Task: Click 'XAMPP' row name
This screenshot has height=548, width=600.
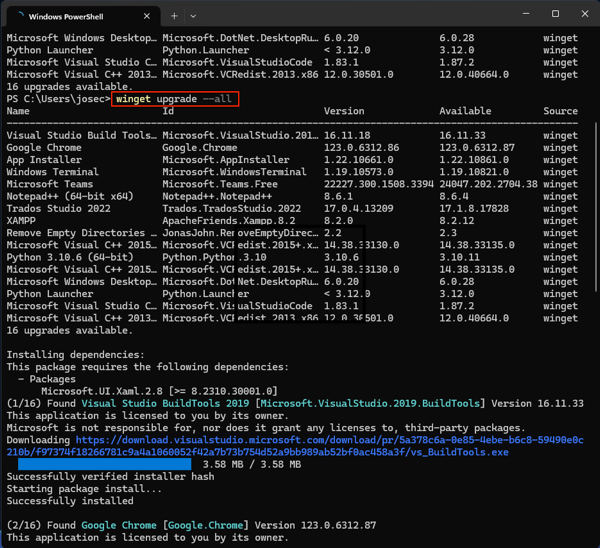Action: (x=21, y=221)
